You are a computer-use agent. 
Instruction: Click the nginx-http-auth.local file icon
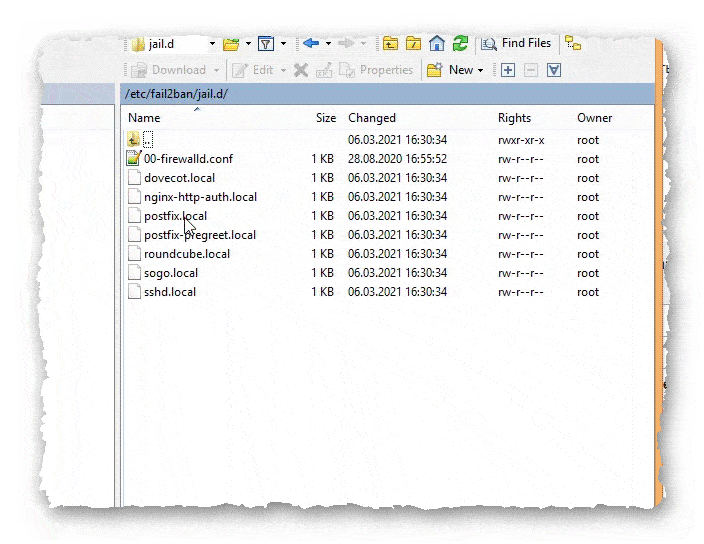pos(134,197)
